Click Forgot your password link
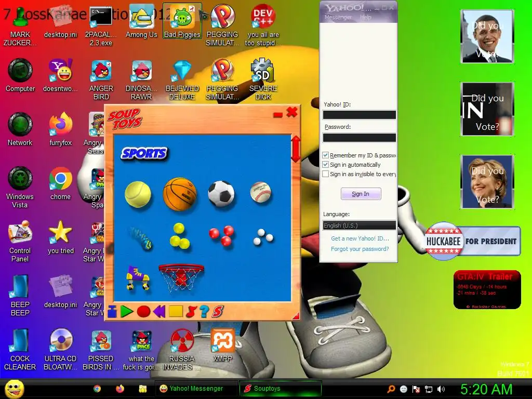 pyautogui.click(x=360, y=249)
